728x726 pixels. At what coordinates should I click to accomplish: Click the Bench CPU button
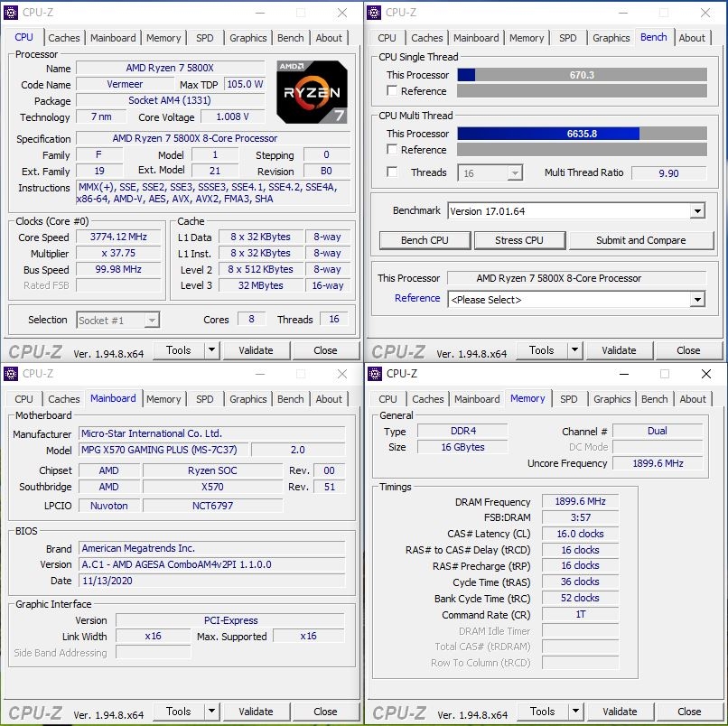[x=425, y=240]
